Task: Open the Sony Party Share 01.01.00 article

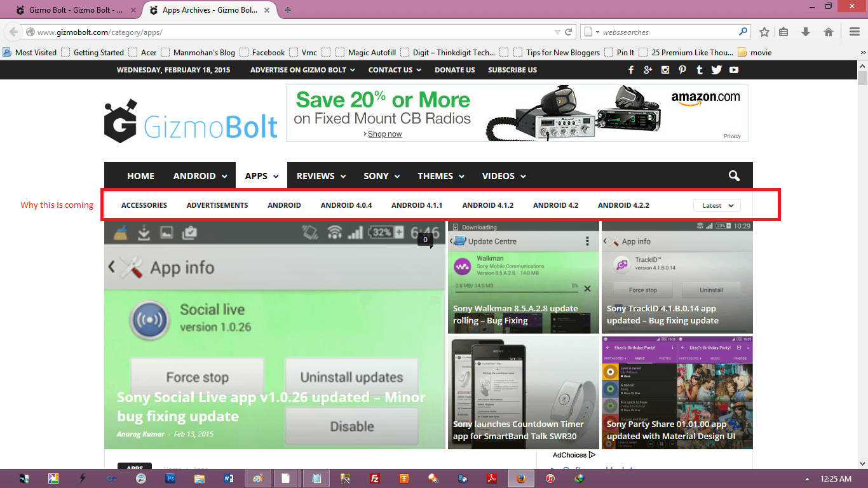Action: (671, 430)
